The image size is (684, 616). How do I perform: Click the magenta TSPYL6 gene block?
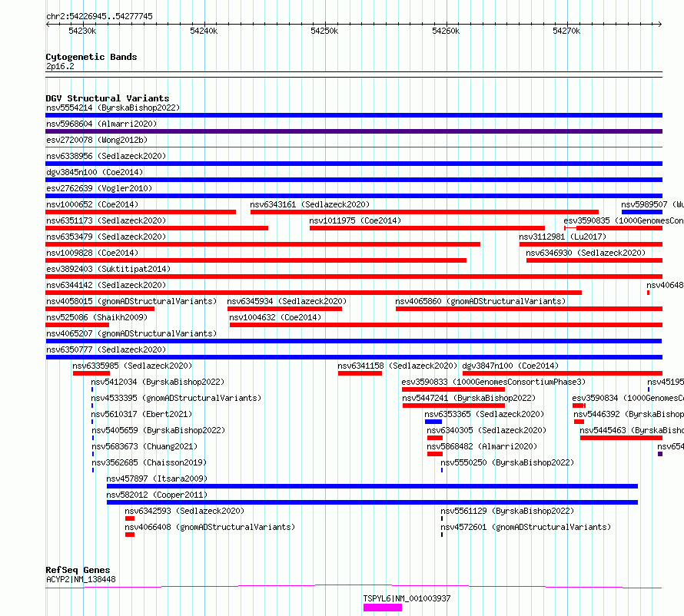click(383, 608)
